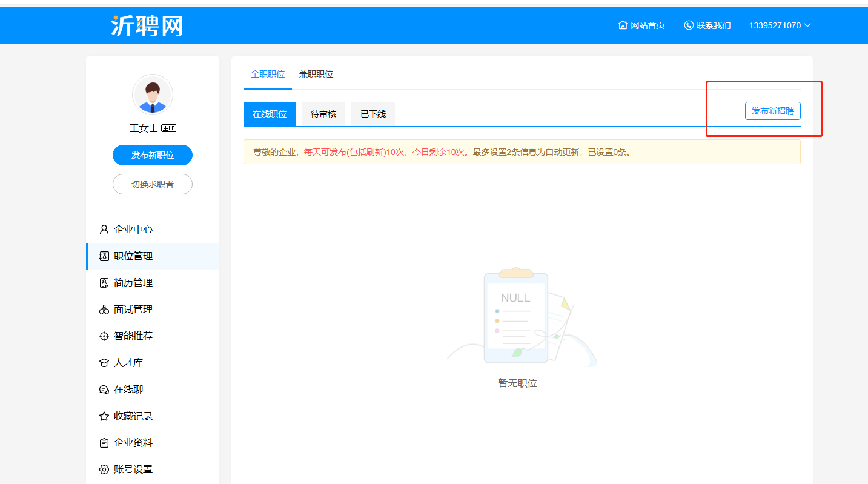The height and width of the screenshot is (484, 868).
Task: Click the 收藏记录 star icon
Action: 104,416
